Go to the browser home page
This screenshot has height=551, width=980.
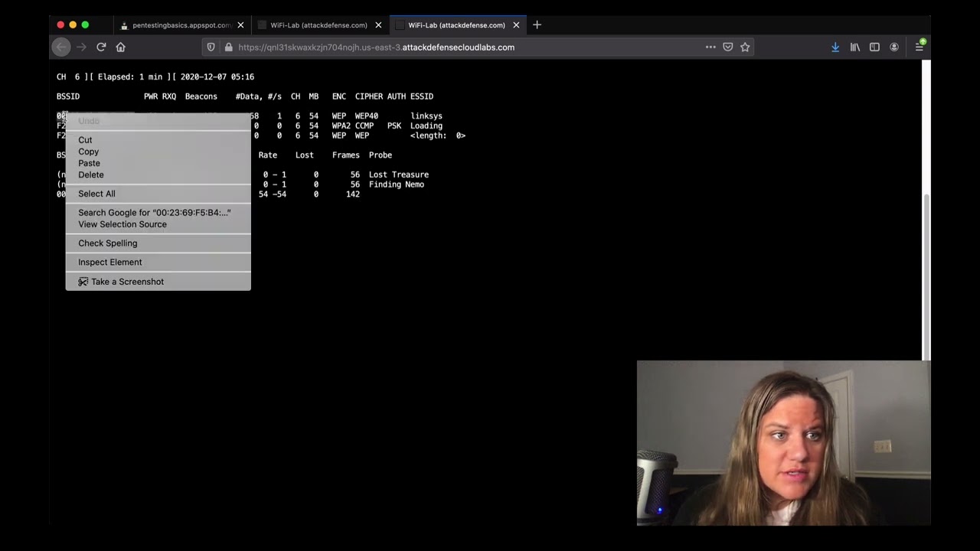coord(120,47)
